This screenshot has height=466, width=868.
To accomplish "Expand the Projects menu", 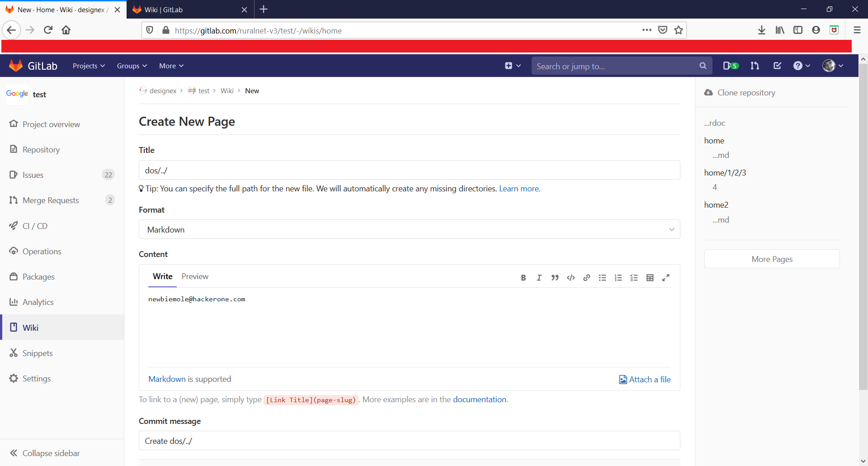I will (x=89, y=66).
